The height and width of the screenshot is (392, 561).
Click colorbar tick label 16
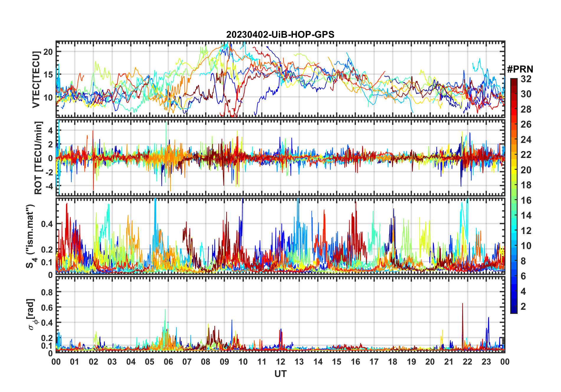click(x=526, y=200)
